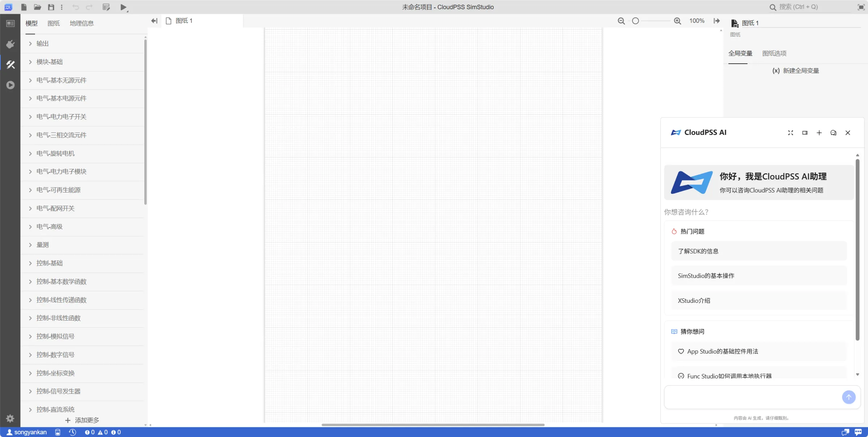Screen dimensions: 868x437
Task: Expand the 电气-旋转电机 category
Action: click(55, 153)
